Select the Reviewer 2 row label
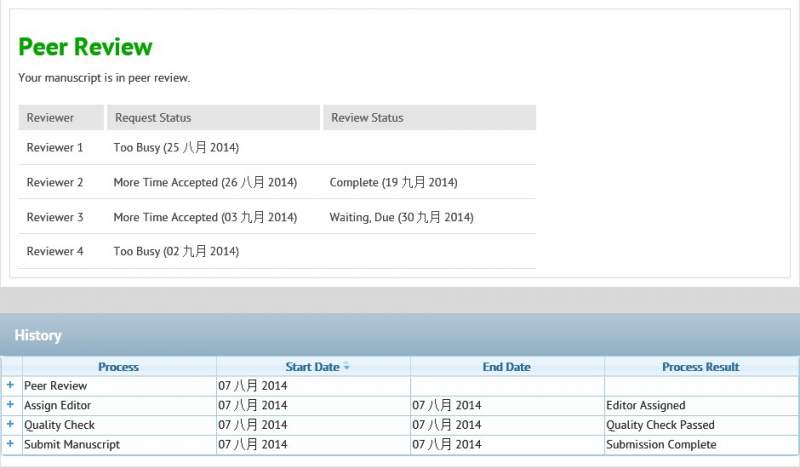 [55, 183]
